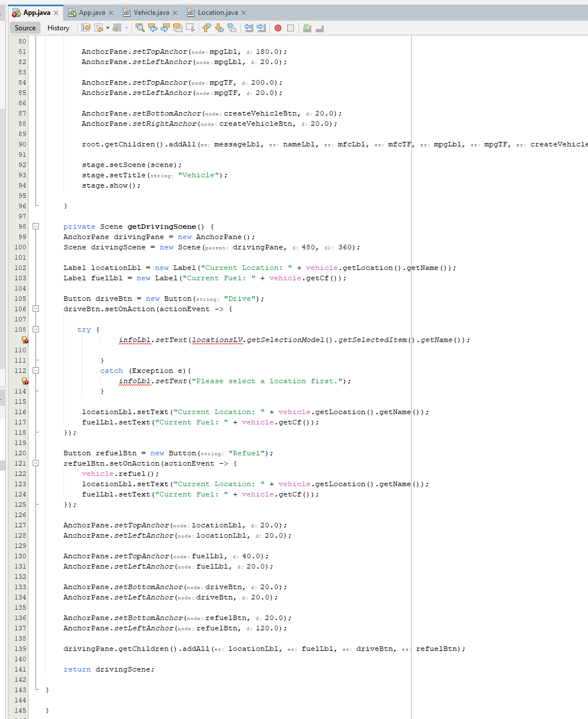Select the Find Selection magnifier tool
The height and width of the screenshot is (719, 588).
coord(140,27)
